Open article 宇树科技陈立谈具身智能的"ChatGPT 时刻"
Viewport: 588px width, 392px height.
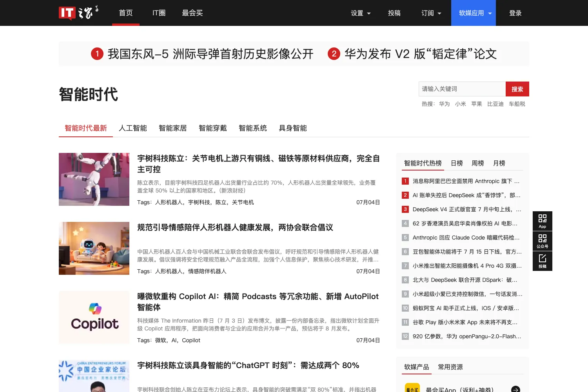pos(248,365)
